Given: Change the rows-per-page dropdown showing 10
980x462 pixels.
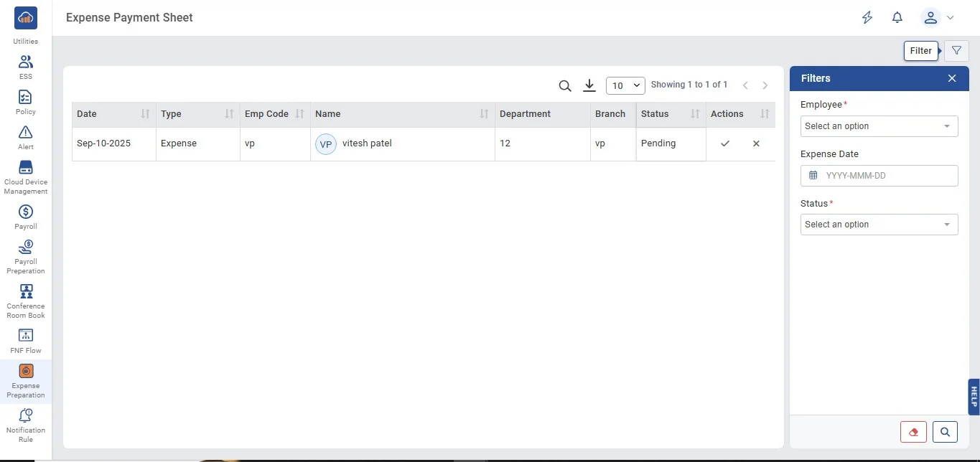Looking at the screenshot, I should (625, 85).
